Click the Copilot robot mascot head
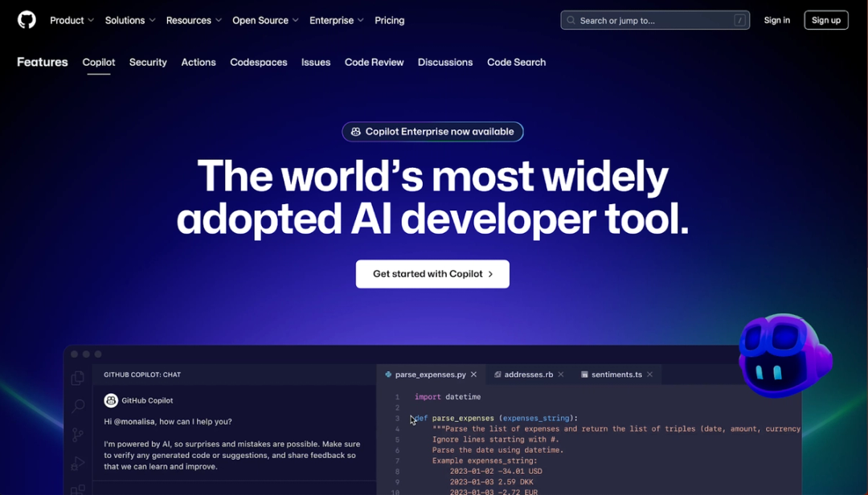Screen dimensions: 868x495 tap(785, 355)
